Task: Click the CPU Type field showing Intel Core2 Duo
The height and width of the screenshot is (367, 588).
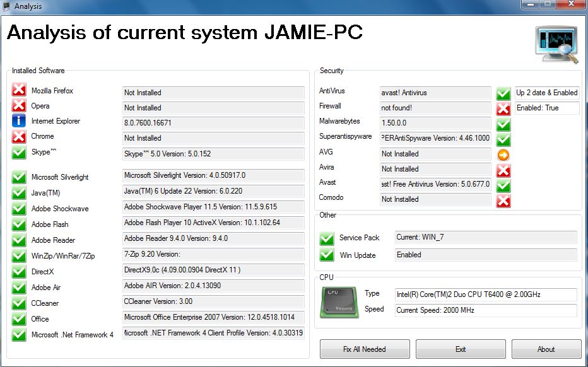Action: [486, 294]
